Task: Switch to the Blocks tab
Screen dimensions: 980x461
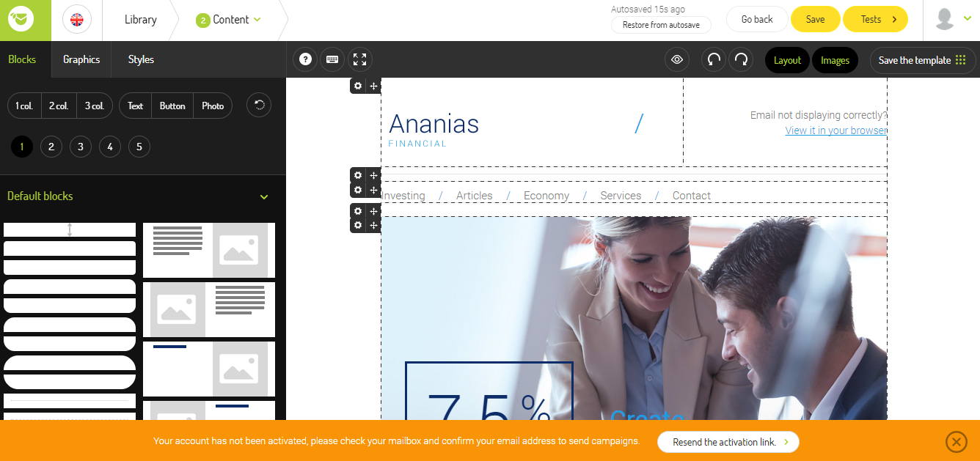Action: (x=22, y=59)
